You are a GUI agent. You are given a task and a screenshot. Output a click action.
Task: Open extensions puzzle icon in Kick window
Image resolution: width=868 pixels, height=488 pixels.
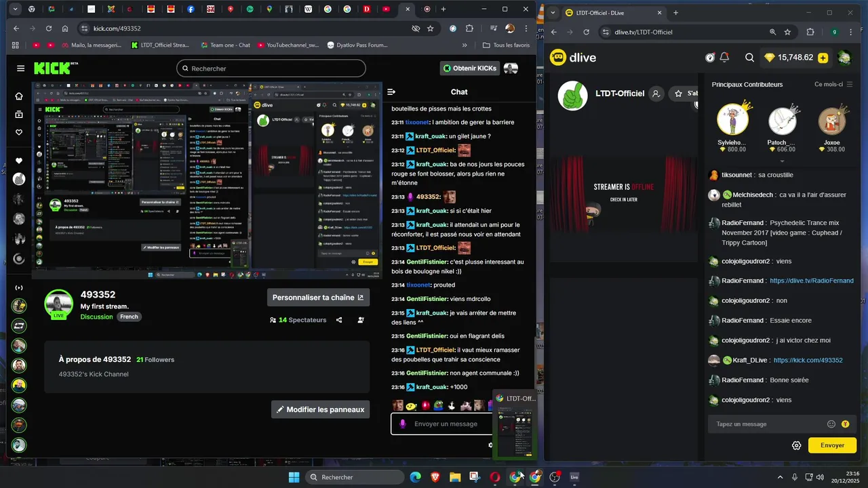(x=469, y=28)
